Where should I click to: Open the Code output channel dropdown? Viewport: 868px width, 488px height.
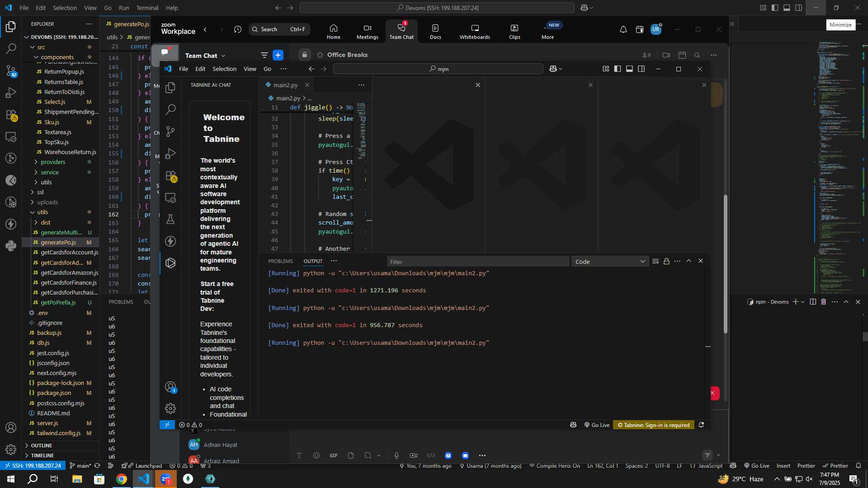[610, 262]
